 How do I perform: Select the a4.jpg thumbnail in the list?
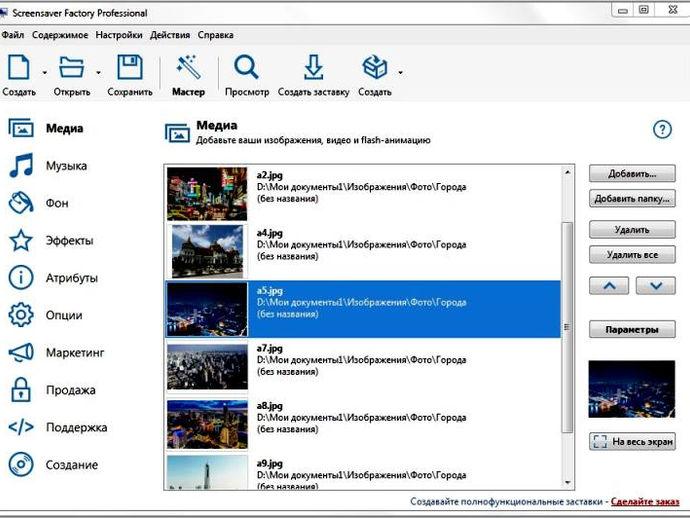(x=207, y=251)
